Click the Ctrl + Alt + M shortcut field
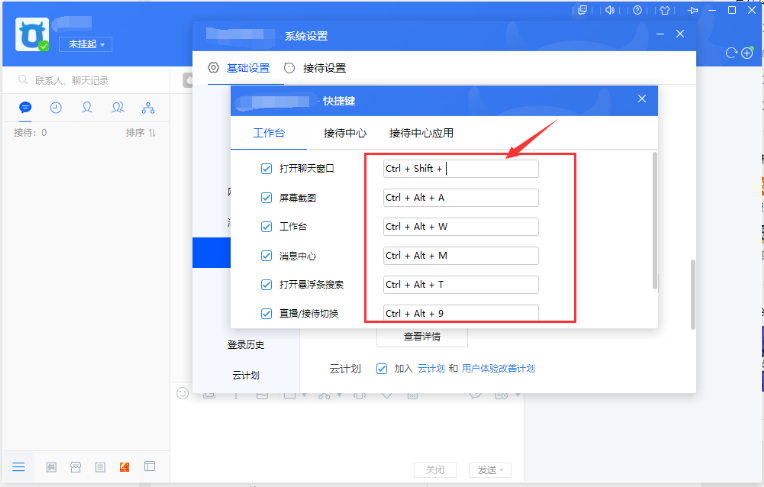Screen dimensions: 764x487 [x=460, y=255]
